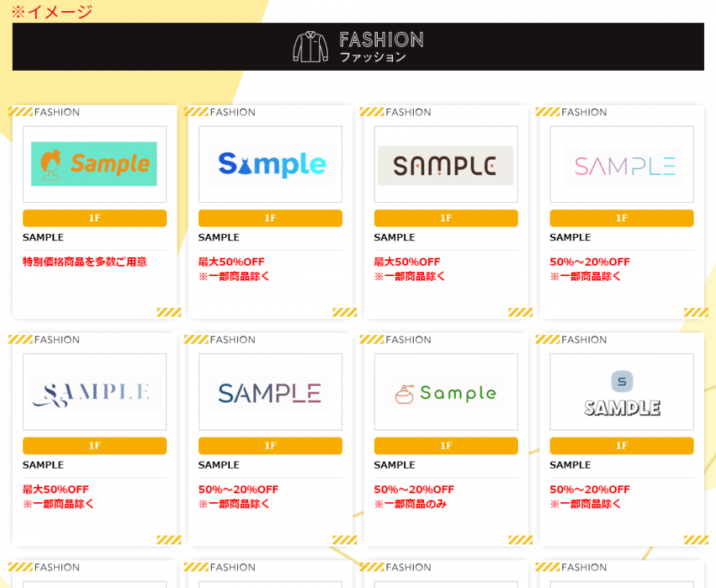The width and height of the screenshot is (716, 588).
Task: Click shop name SAMPLE below teal logo card
Action: [44, 237]
